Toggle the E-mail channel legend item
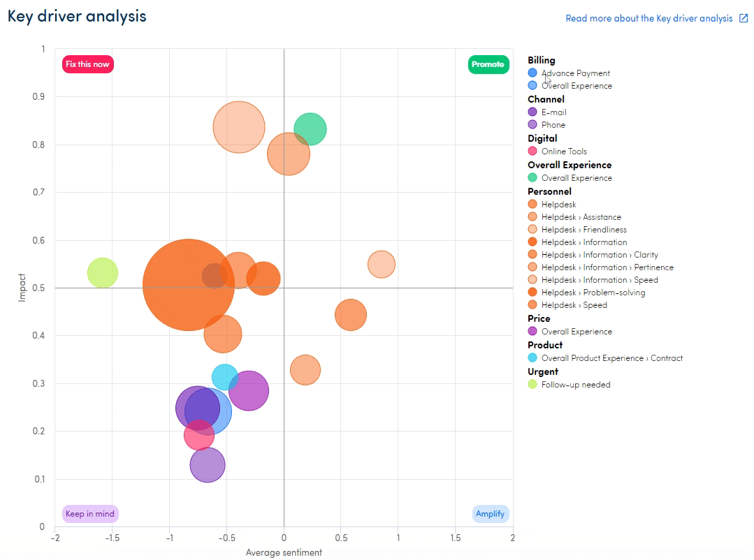 click(553, 112)
